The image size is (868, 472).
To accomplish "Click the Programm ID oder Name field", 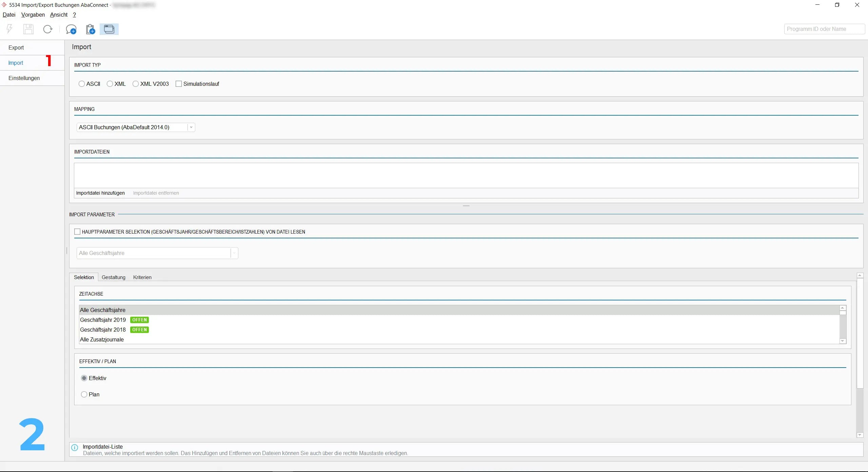I will 824,29.
